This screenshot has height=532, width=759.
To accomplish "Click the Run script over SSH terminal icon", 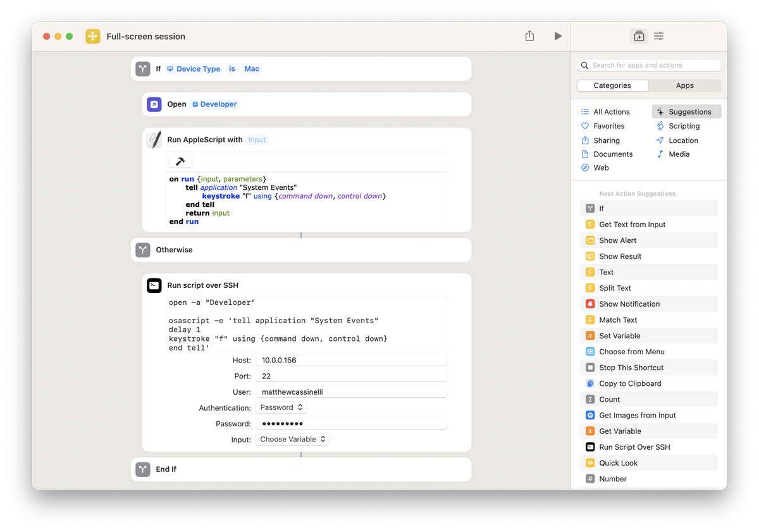I will [154, 285].
